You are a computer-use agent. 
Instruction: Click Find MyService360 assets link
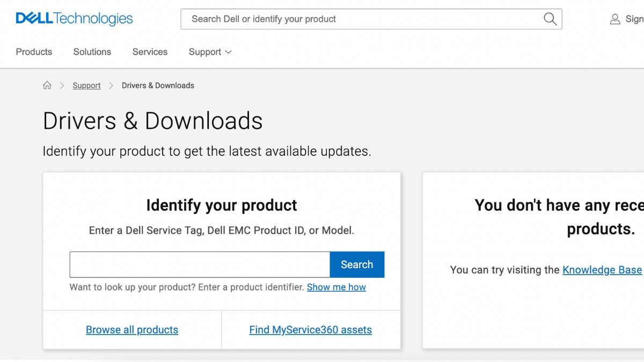311,330
